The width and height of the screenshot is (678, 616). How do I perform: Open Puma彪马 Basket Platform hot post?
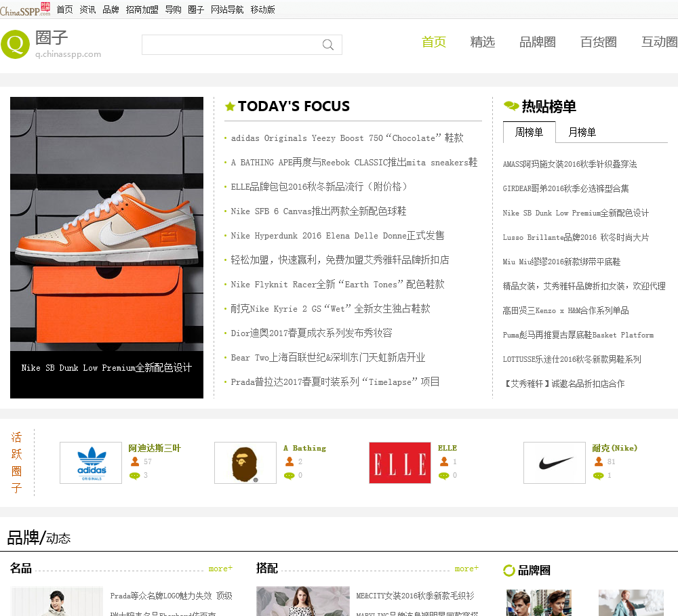(x=578, y=335)
